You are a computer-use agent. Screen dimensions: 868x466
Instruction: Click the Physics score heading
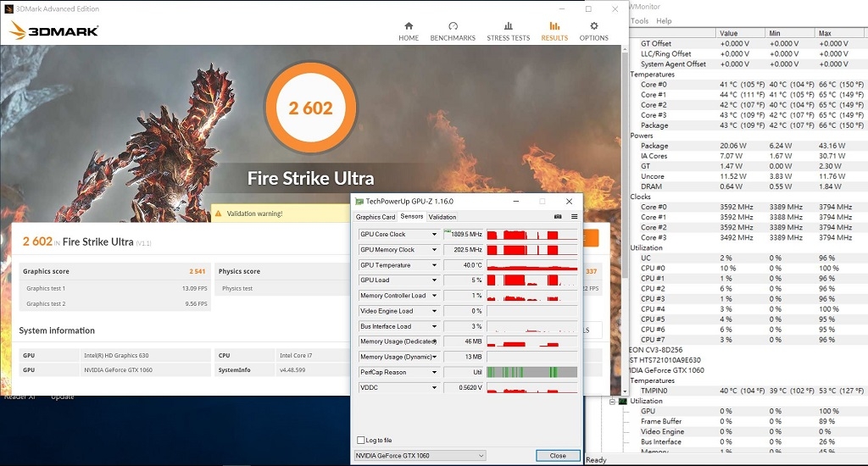pos(239,271)
